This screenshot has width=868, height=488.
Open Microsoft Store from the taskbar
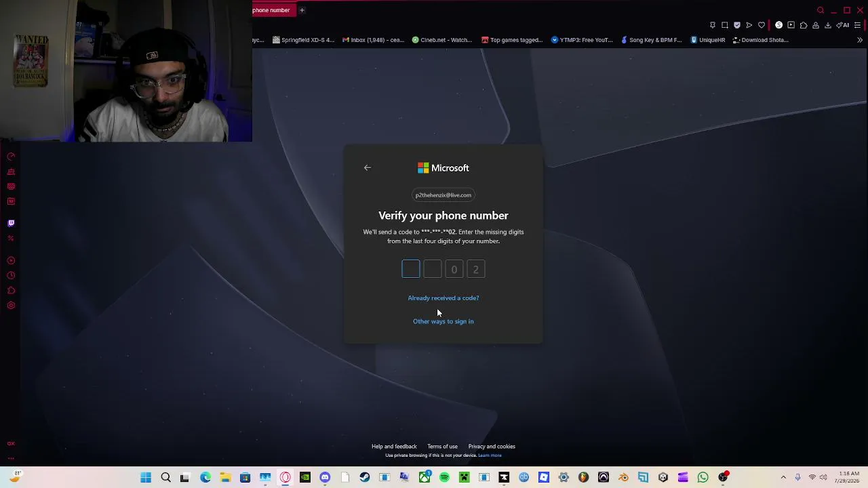(x=245, y=478)
